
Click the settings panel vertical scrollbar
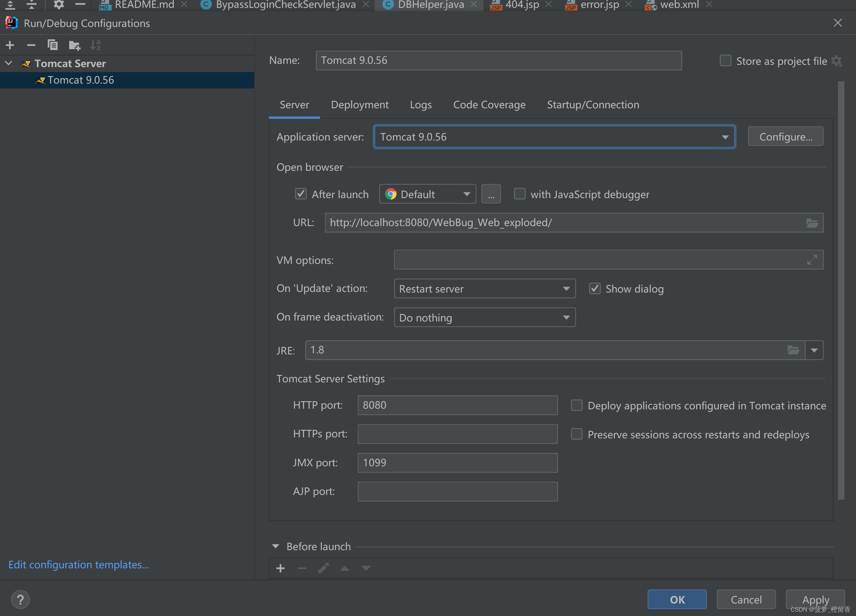[x=841, y=291]
